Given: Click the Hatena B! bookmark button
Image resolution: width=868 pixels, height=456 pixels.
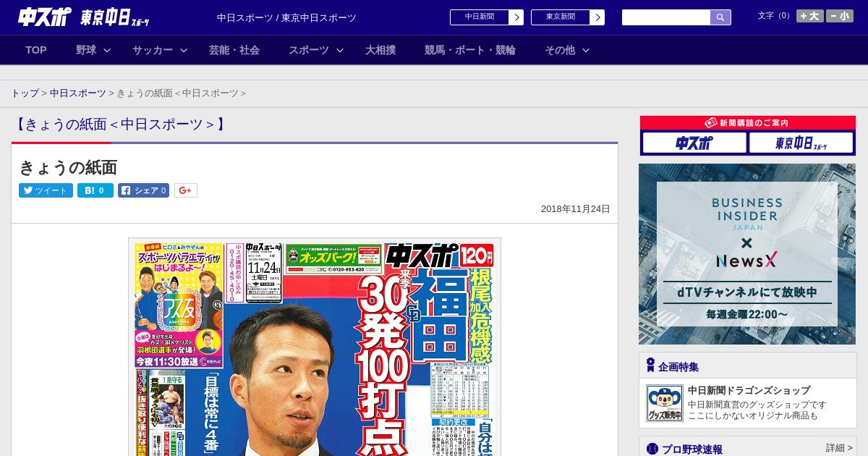Looking at the screenshot, I should coord(95,190).
